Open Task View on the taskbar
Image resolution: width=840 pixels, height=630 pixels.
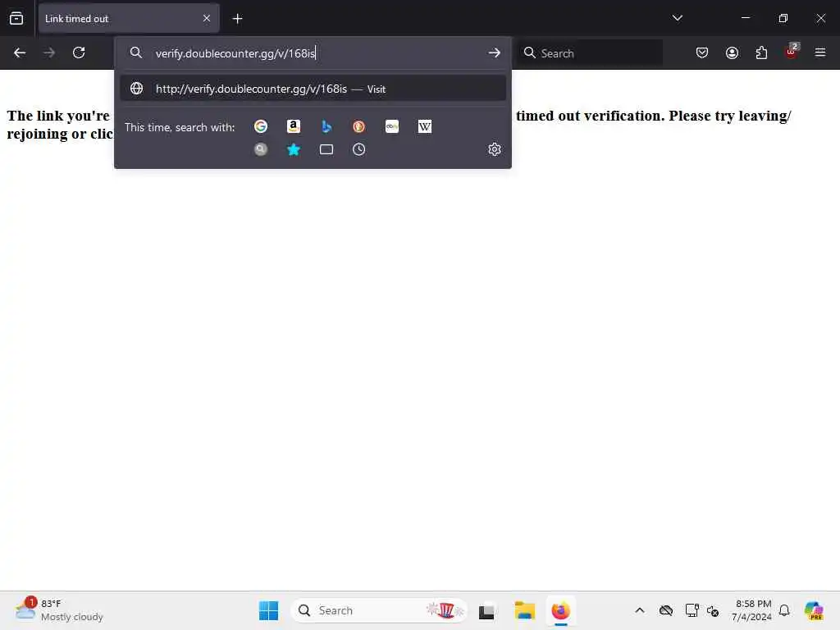pyautogui.click(x=486, y=610)
